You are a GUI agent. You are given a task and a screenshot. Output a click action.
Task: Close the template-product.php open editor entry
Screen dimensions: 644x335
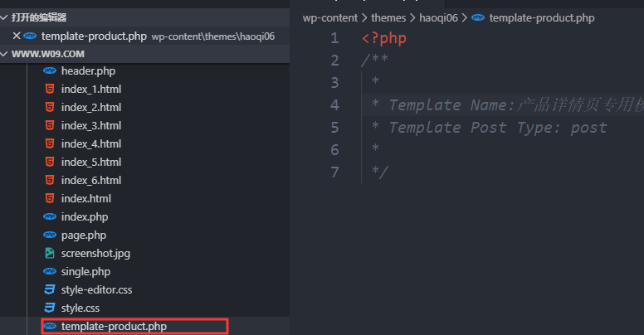(x=17, y=36)
